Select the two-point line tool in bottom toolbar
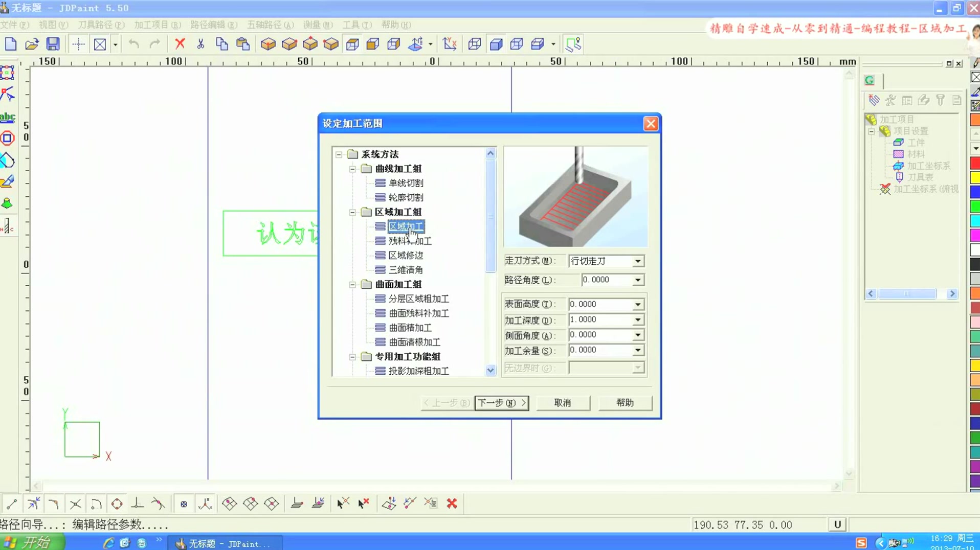The width and height of the screenshot is (980, 550). point(11,503)
